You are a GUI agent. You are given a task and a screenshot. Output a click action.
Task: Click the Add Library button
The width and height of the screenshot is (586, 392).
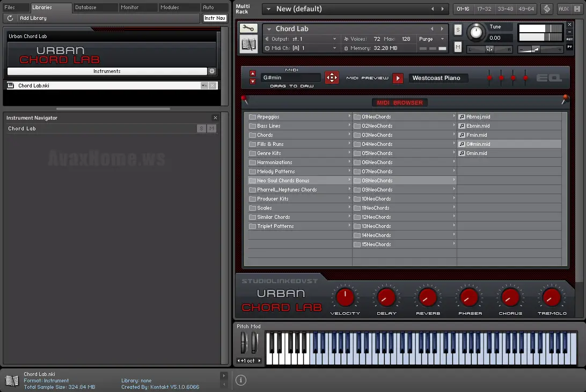pos(33,18)
